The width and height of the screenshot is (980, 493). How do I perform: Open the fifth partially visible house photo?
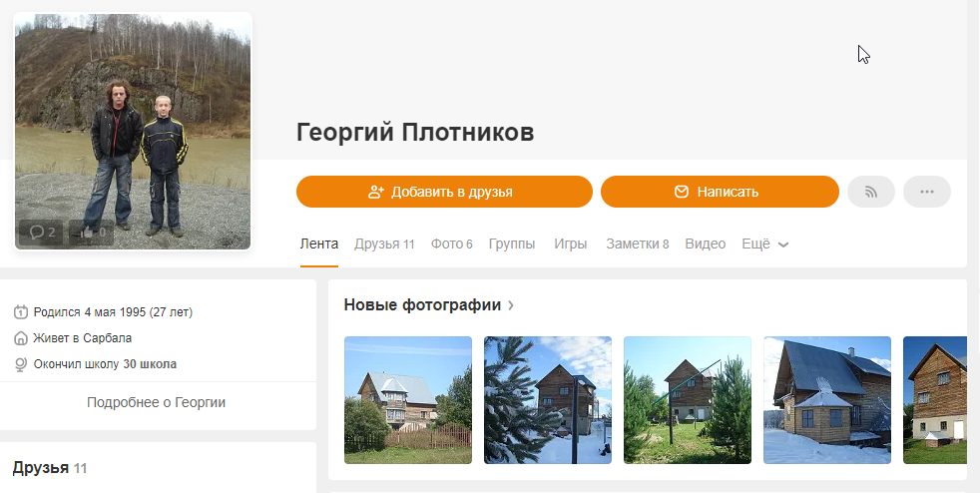[x=935, y=400]
